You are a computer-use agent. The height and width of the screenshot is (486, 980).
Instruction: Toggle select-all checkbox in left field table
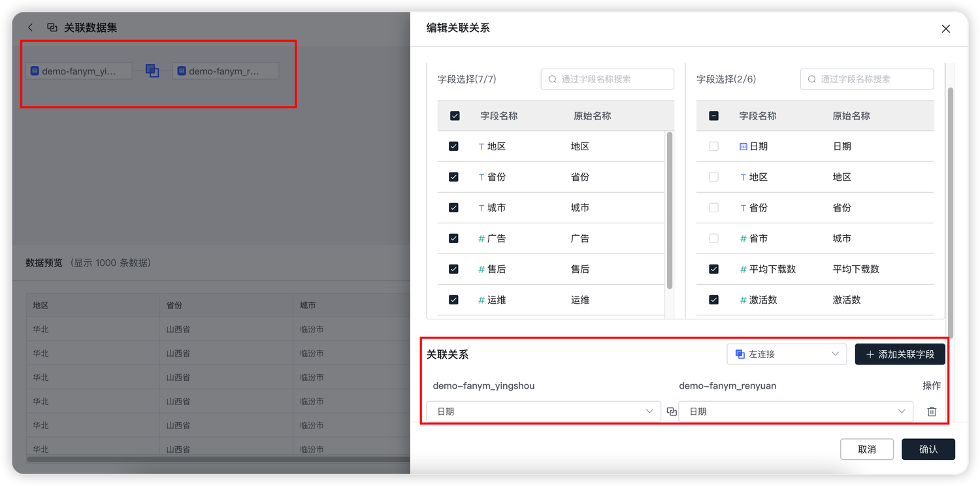[455, 116]
